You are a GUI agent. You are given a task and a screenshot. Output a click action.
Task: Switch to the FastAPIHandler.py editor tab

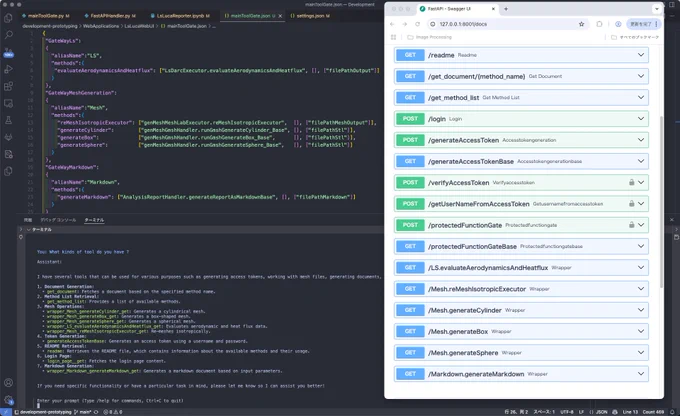pyautogui.click(x=110, y=16)
